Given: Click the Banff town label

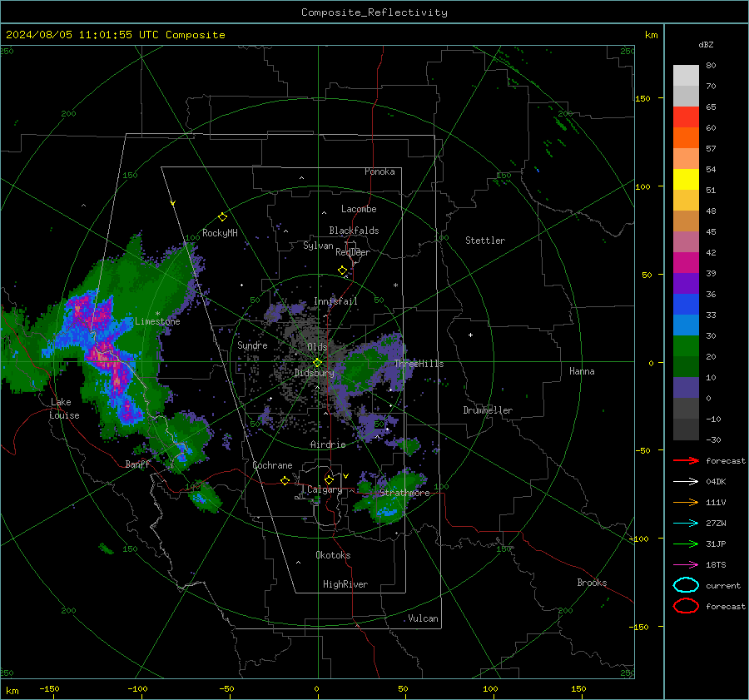Looking at the screenshot, I should [137, 464].
